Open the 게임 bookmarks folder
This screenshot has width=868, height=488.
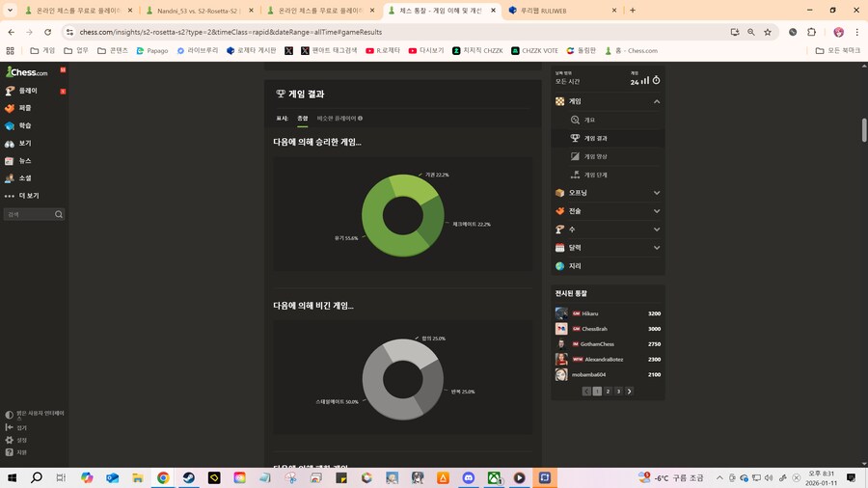(x=42, y=51)
